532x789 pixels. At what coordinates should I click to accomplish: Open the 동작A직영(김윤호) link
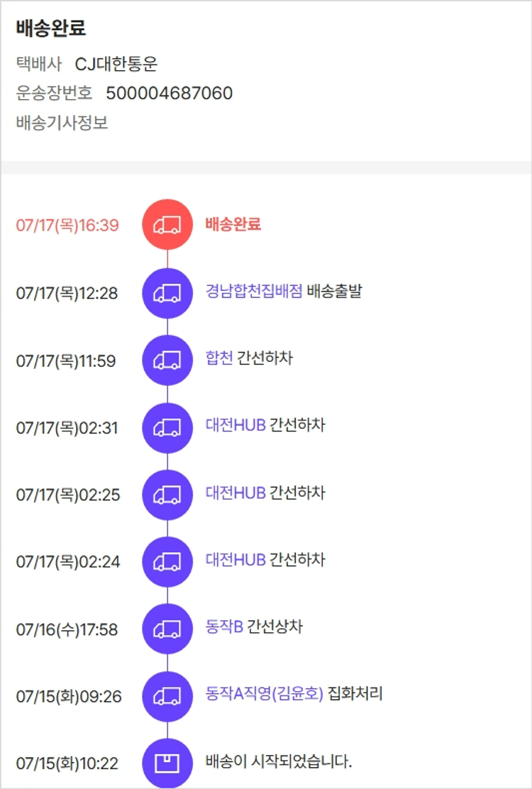coord(265,694)
